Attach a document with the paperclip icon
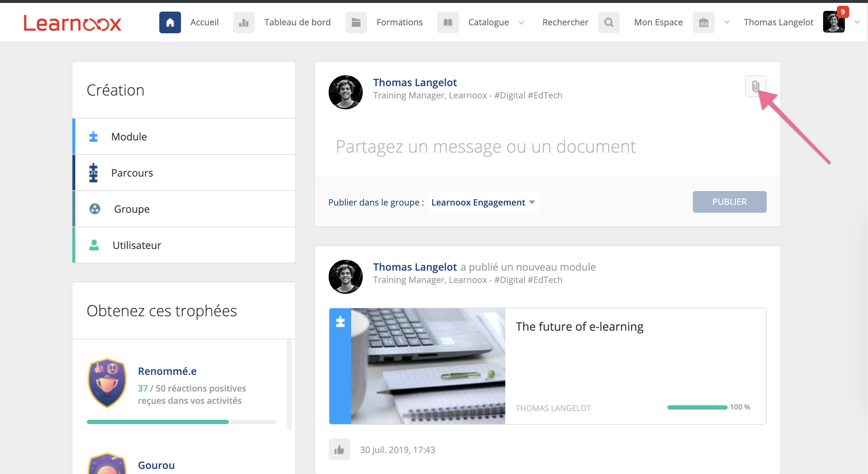868x474 pixels. point(755,86)
